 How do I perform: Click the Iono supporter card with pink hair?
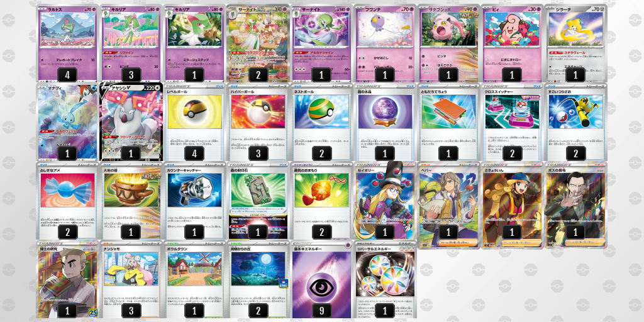[131, 280]
